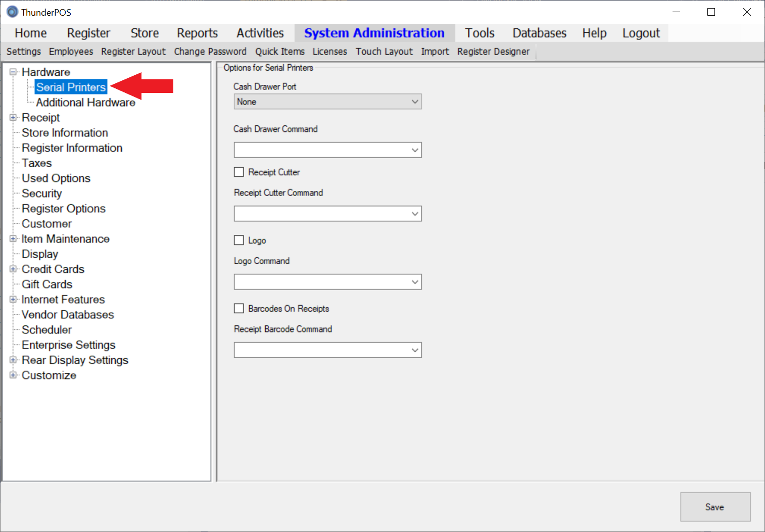Click the Save button
Screen dimensions: 765x532
[x=714, y=507]
